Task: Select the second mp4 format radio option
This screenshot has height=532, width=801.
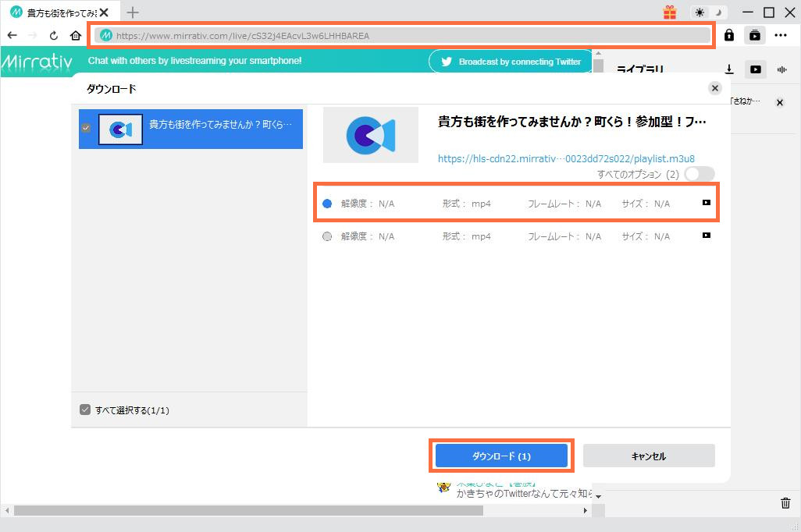Action: tap(327, 236)
